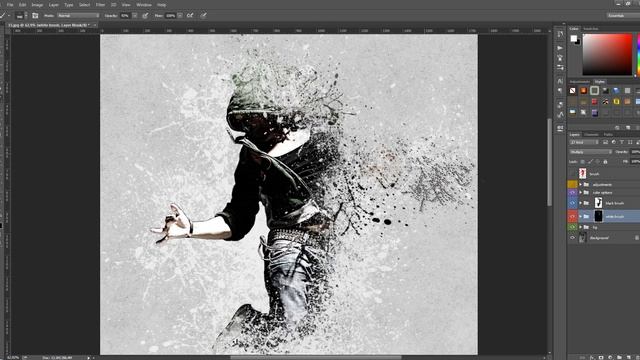The image size is (640, 360).
Task: Click the folder icon of 'color options' group
Action: pos(586,192)
